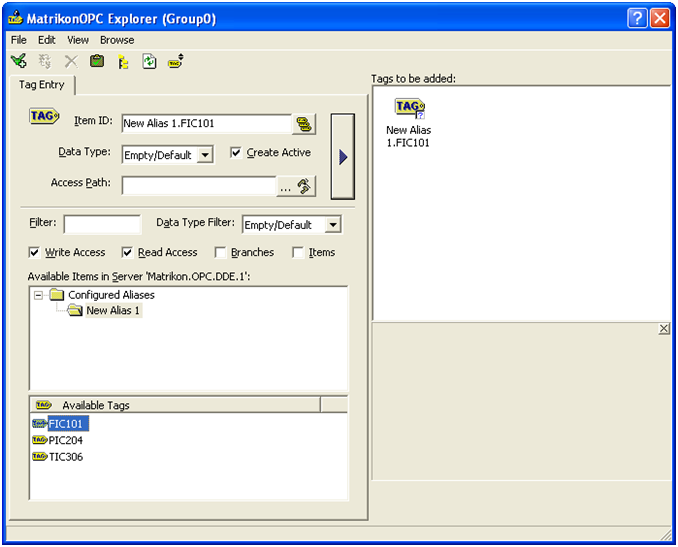Click the help question mark title button

(637, 19)
